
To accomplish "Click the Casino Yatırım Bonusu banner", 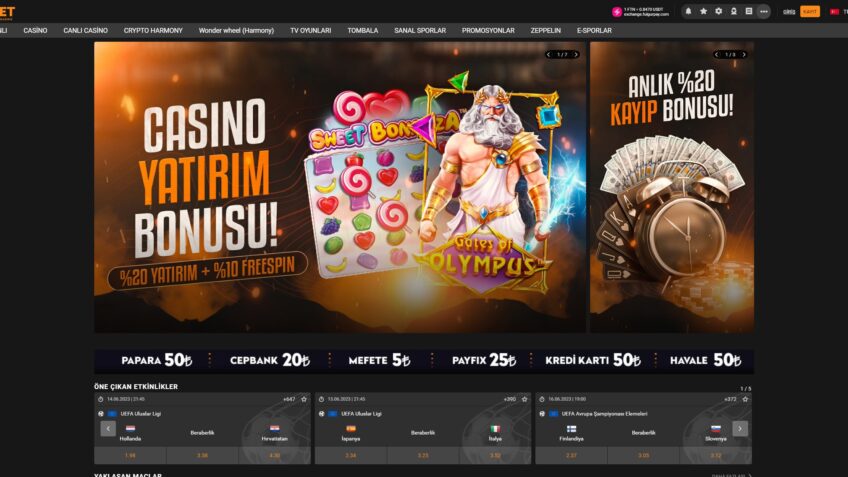I will tap(340, 187).
